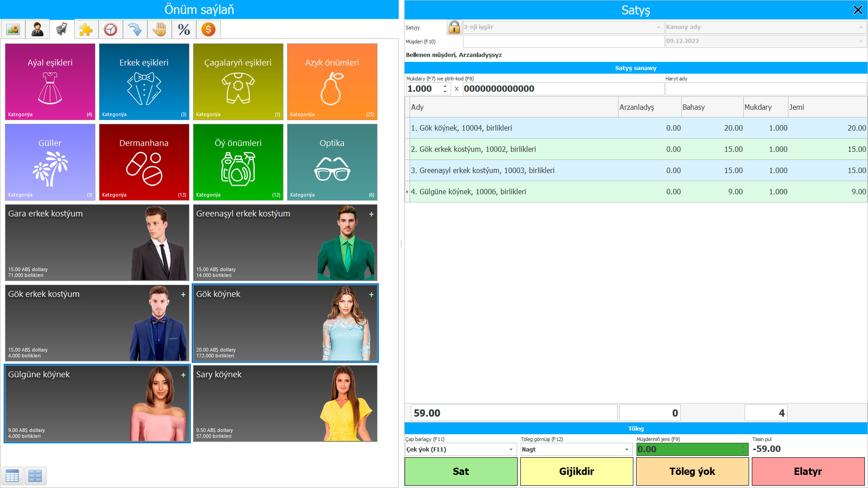Open the Töleg görnüşi Nagt dropdown

pyautogui.click(x=627, y=450)
